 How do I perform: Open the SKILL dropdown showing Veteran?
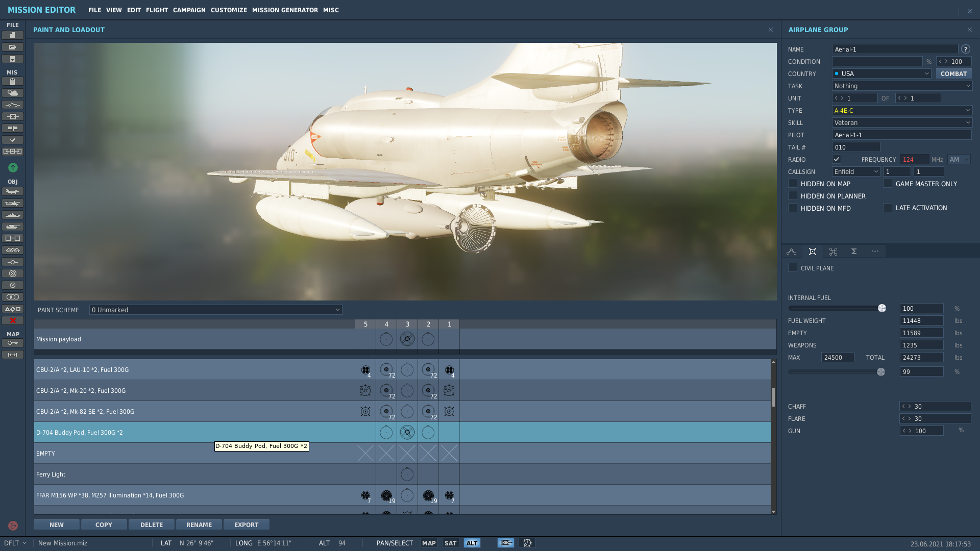901,122
